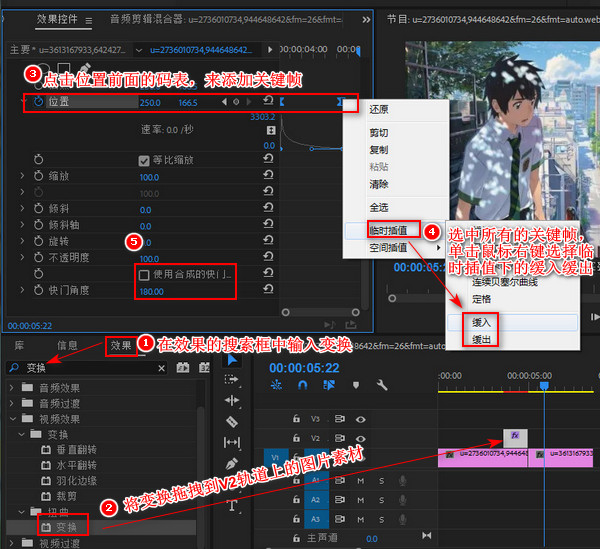Switch to 信息 tab
Viewport: 600px width, 549px height.
coord(67,346)
